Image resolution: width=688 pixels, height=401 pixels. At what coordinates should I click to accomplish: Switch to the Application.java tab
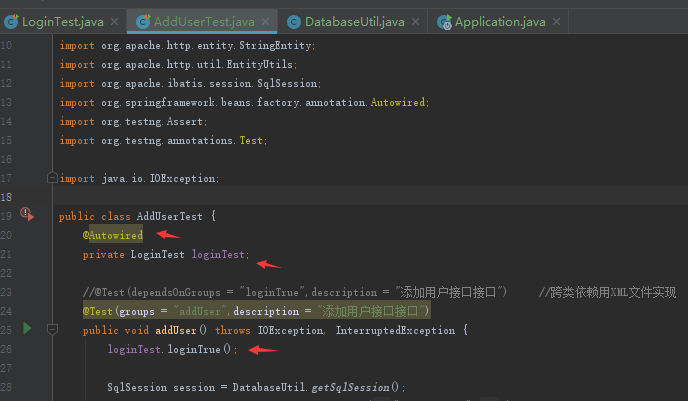point(500,21)
